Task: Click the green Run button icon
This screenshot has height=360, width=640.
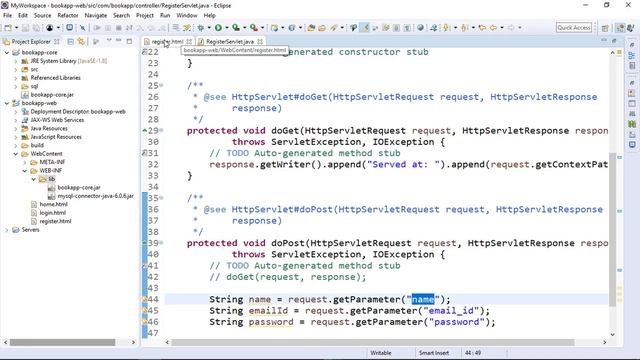Action: (218, 28)
